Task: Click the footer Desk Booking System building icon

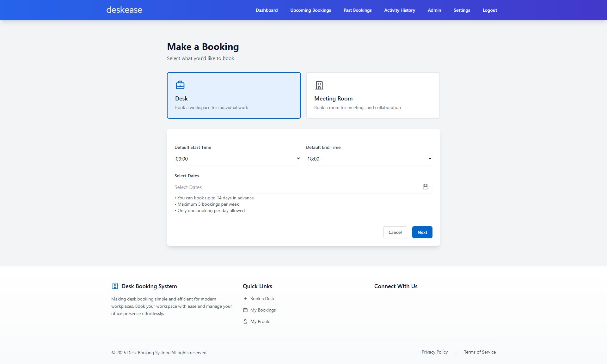Action: 115,286
